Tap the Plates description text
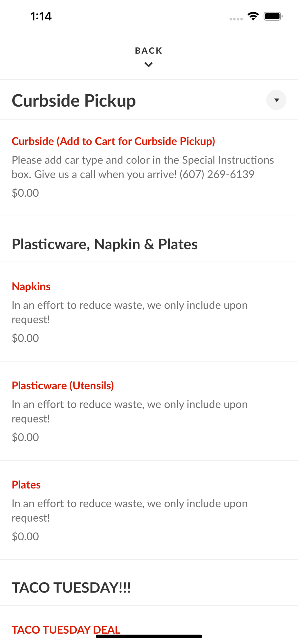The image size is (298, 644). (x=130, y=511)
